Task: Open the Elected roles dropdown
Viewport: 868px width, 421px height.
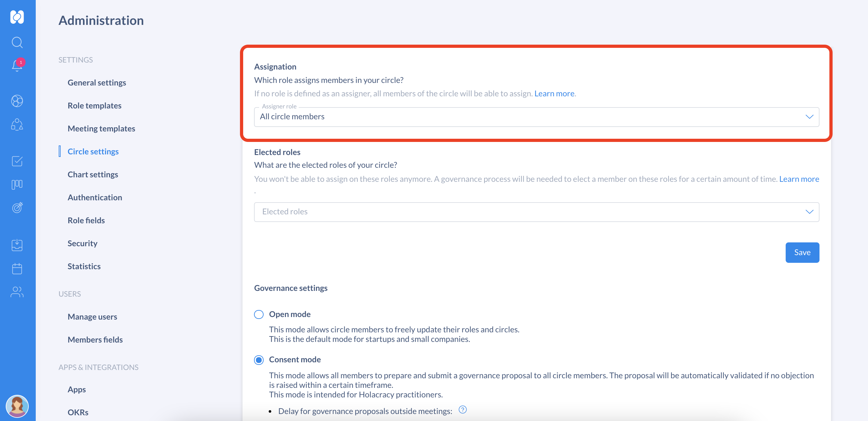Action: (536, 212)
